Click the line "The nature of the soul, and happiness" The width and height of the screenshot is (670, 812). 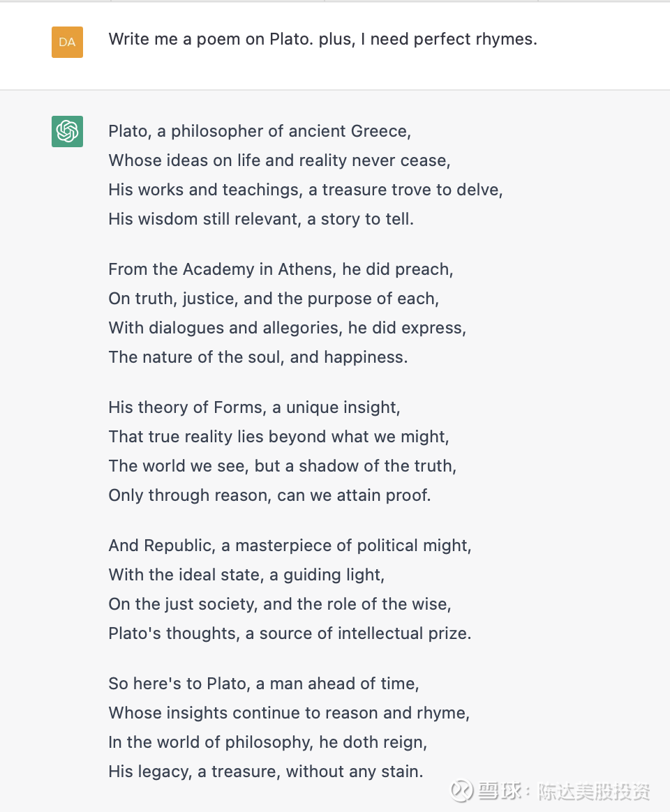pyautogui.click(x=258, y=357)
